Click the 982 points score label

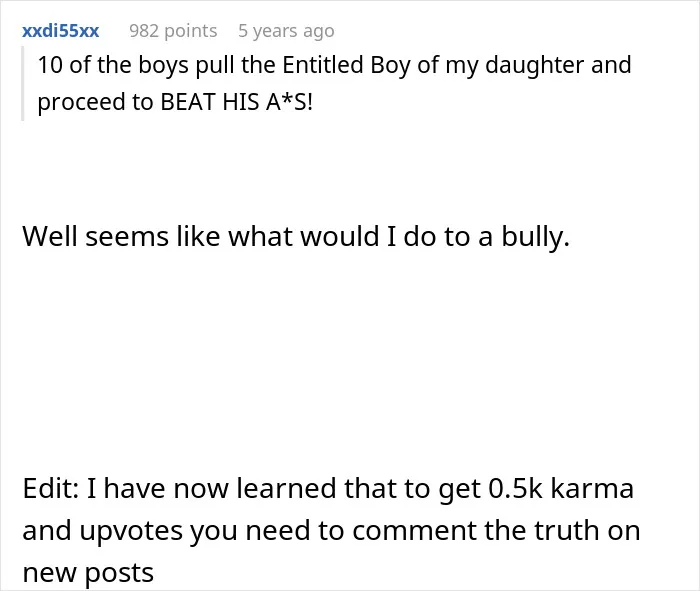coord(173,31)
